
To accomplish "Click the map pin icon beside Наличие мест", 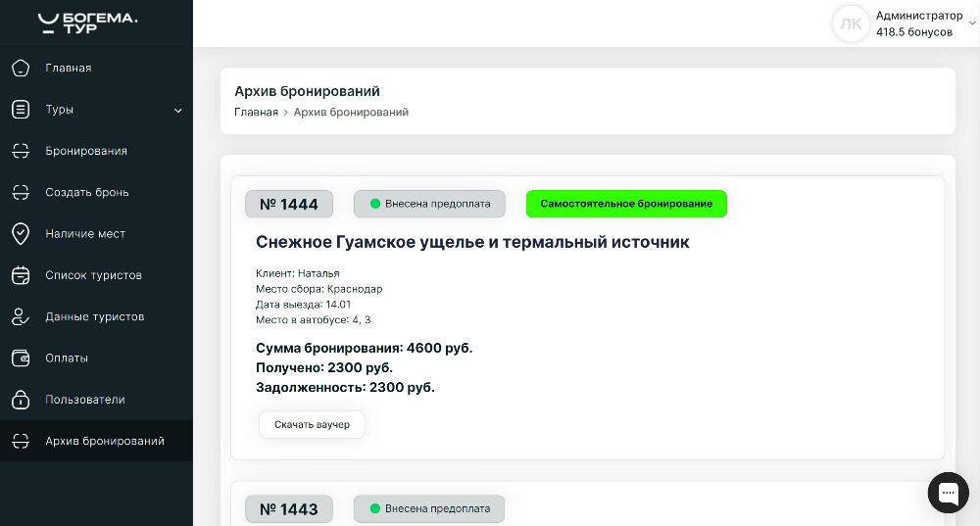I will 21,234.
